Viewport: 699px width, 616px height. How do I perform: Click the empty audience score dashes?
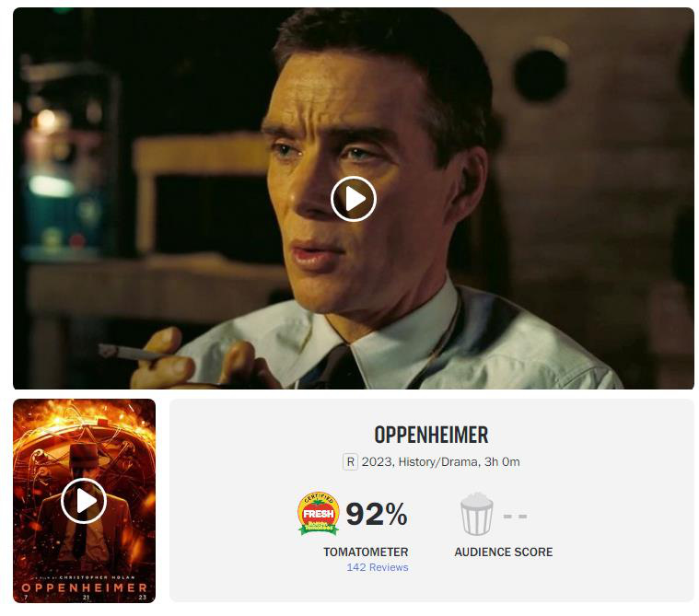(x=515, y=517)
